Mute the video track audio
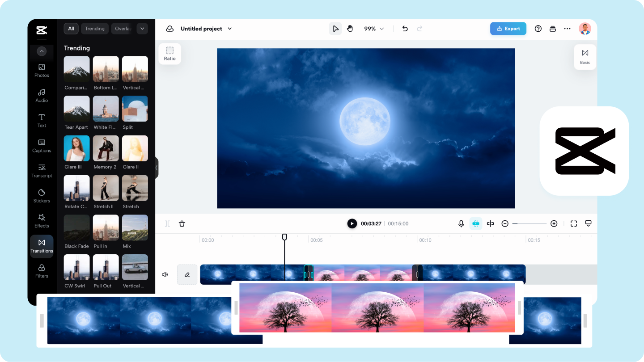Screen dimensions: 644x362 tap(165, 274)
